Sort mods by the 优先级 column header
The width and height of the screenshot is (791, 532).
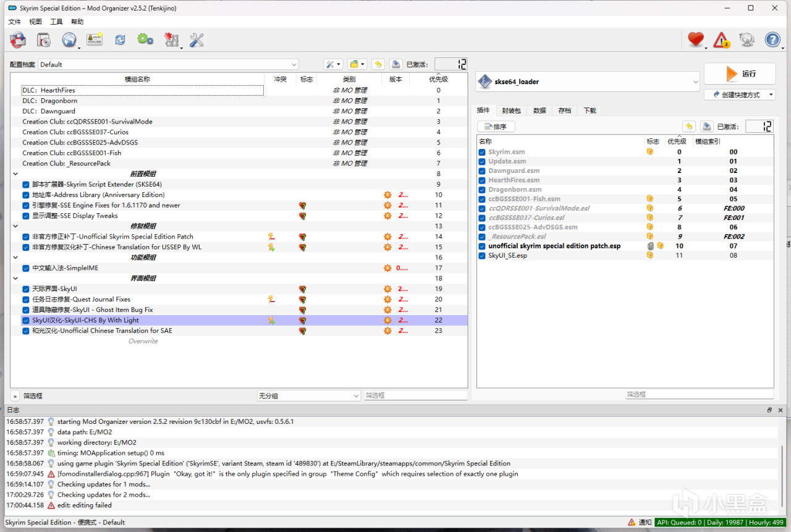coord(439,79)
